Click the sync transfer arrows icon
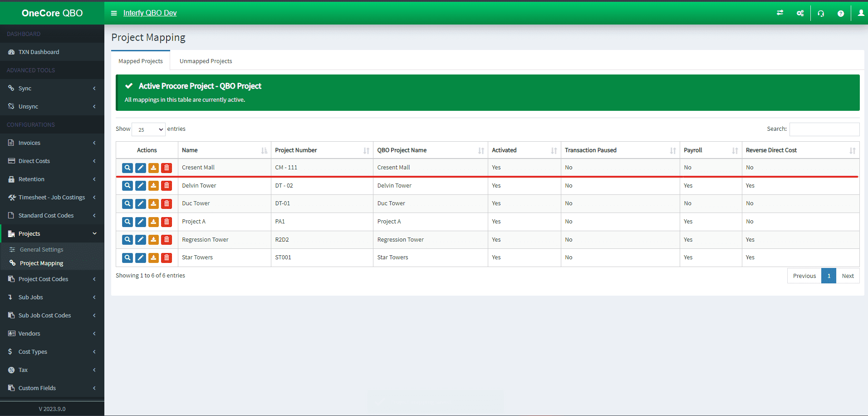 click(780, 13)
